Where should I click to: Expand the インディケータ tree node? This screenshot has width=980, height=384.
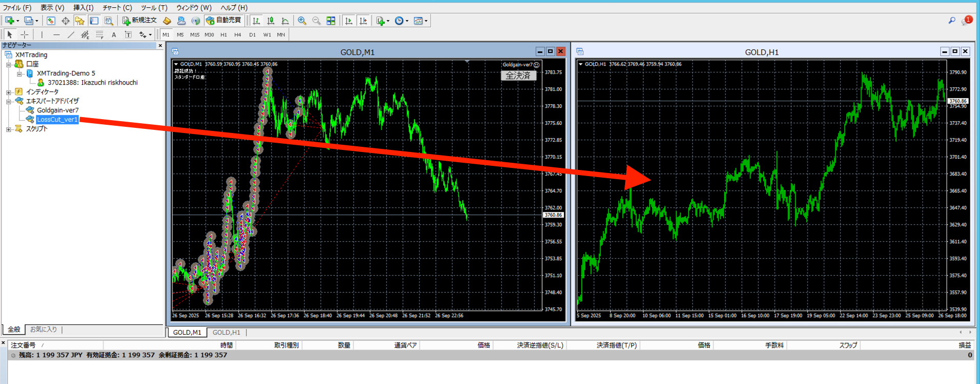pyautogui.click(x=9, y=92)
